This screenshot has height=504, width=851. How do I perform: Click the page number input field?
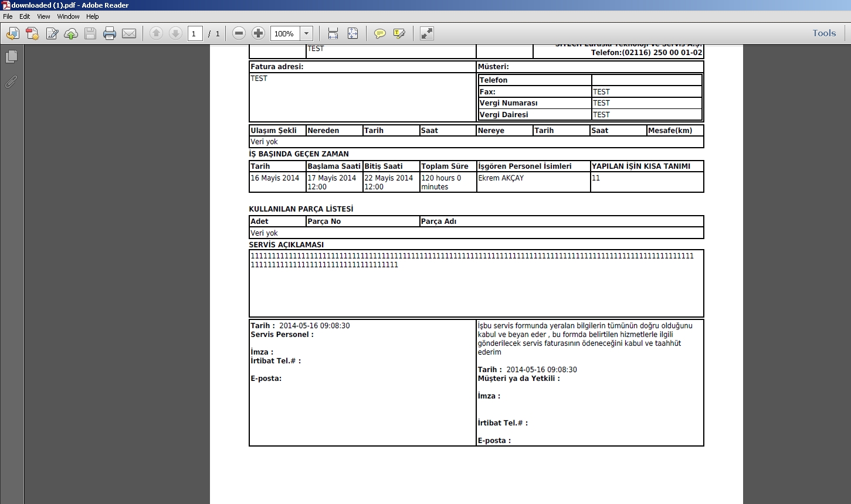point(195,33)
